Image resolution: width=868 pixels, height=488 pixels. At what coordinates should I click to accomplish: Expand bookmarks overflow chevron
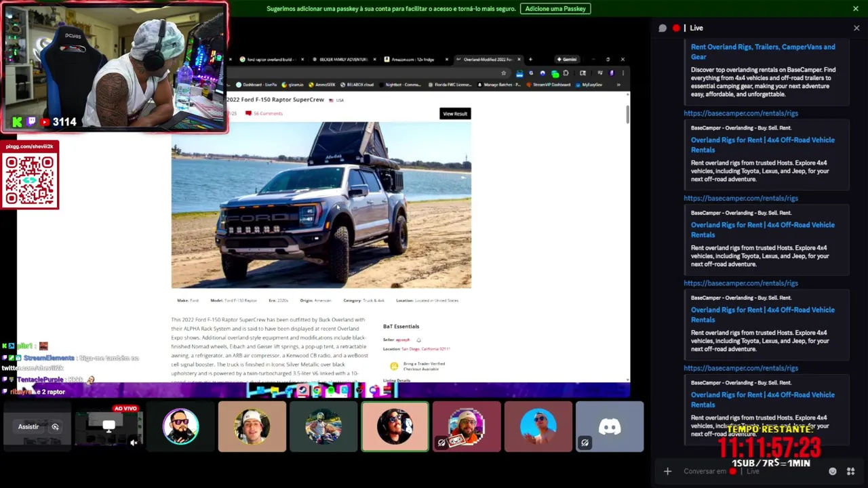coord(618,85)
